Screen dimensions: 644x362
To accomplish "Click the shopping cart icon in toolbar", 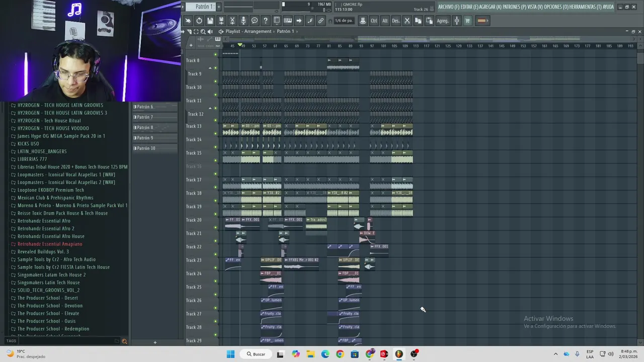I will [x=467, y=21].
